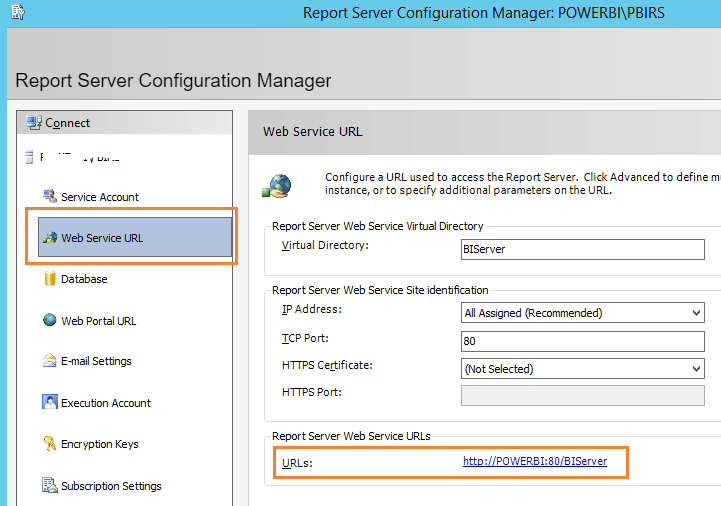Click the Virtual Directory label

click(x=325, y=245)
